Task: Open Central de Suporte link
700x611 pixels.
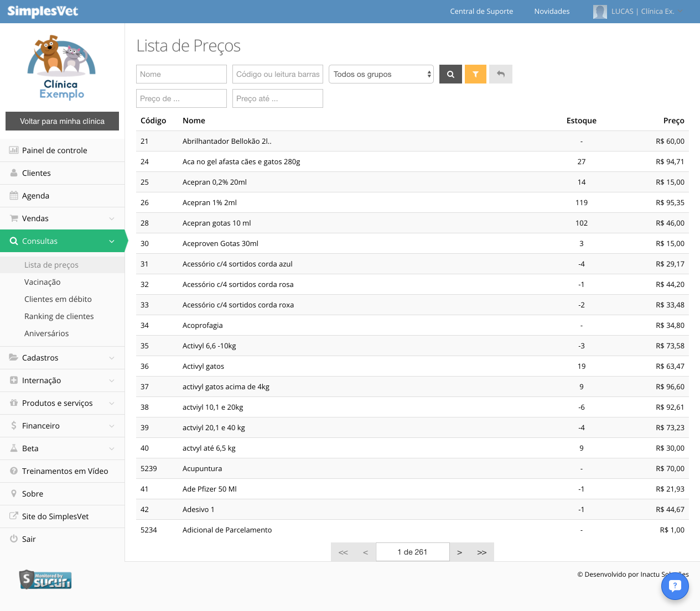Action: (481, 11)
